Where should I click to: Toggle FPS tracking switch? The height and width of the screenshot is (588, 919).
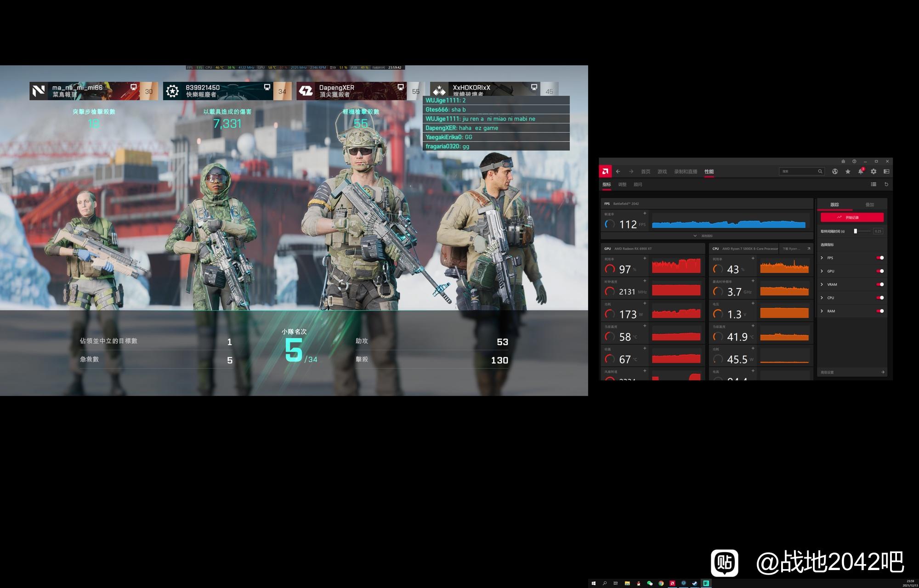pos(880,258)
